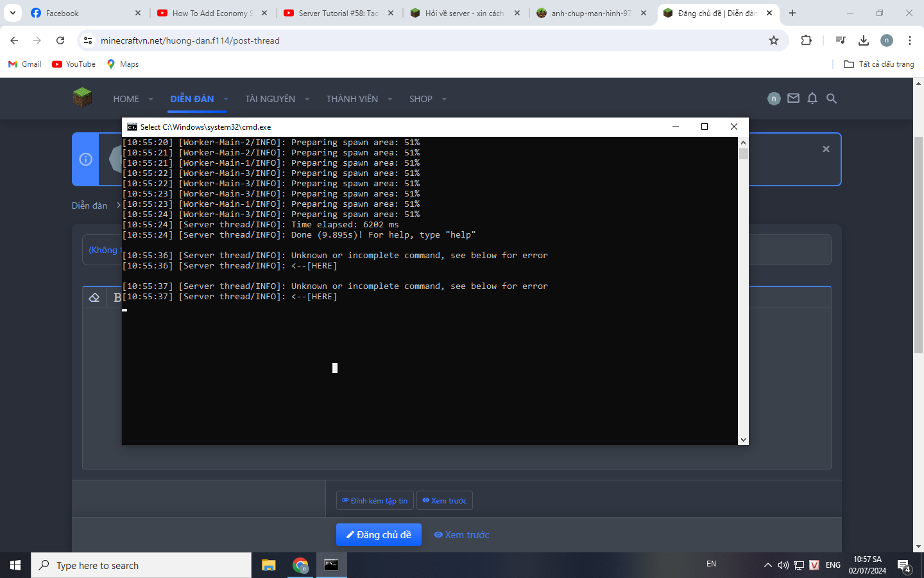Viewport: 924px width, 578px height.
Task: Open the Windows Start menu
Action: [x=15, y=565]
